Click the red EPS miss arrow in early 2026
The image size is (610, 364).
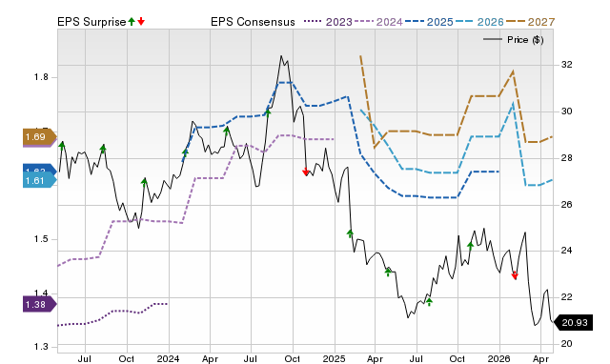[x=515, y=275]
